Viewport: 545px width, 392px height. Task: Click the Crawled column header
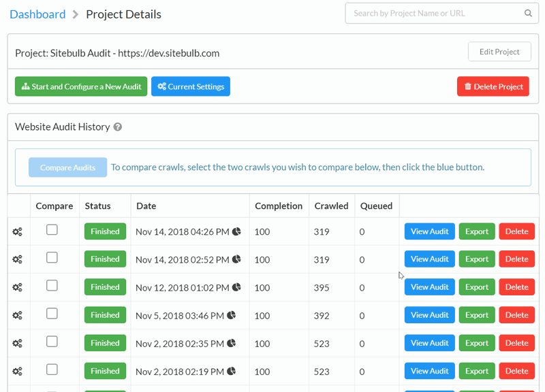[x=331, y=206]
